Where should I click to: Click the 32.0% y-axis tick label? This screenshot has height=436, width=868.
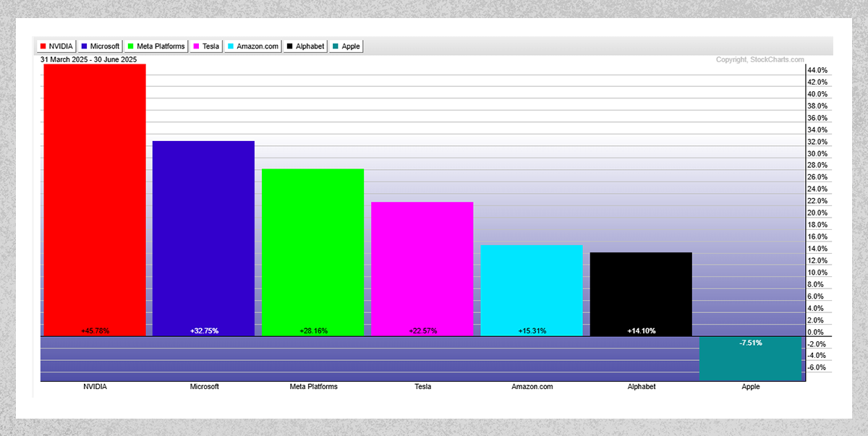817,142
